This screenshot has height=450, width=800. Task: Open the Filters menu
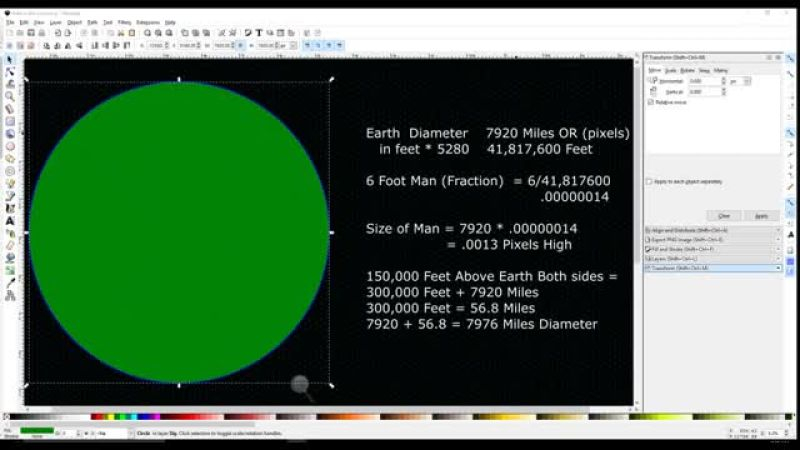124,21
